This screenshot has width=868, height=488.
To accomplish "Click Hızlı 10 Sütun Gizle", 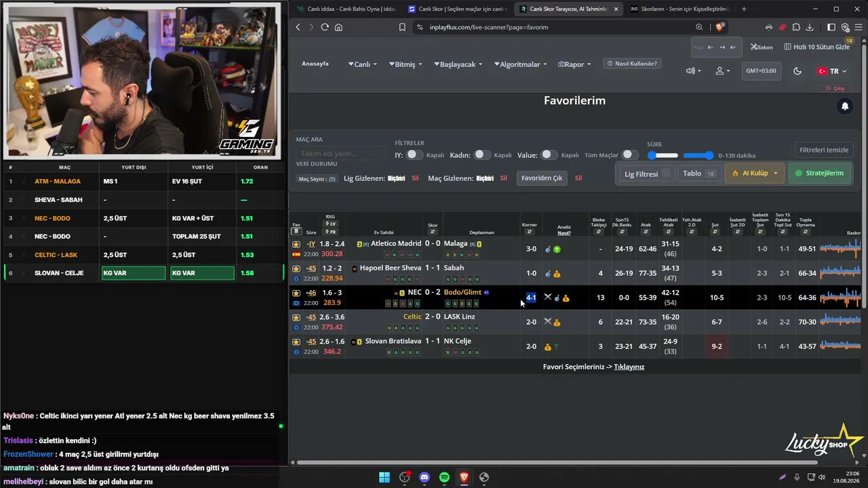I will pyautogui.click(x=817, y=47).
